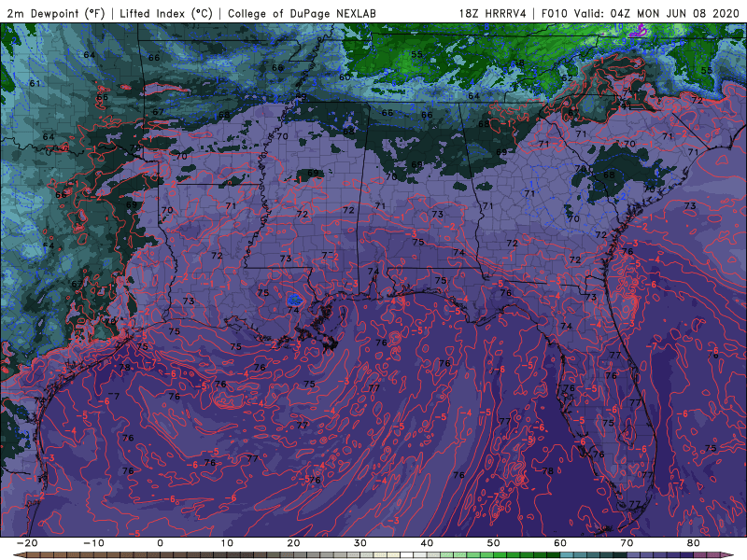Image resolution: width=747 pixels, height=560 pixels.
Task: Click the '20' color scale label
Action: tap(293, 543)
